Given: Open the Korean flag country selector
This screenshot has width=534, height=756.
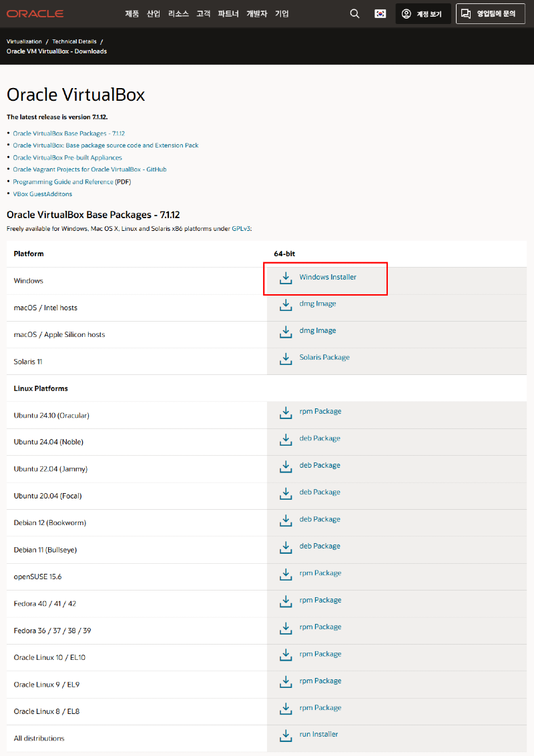Looking at the screenshot, I should pos(380,13).
